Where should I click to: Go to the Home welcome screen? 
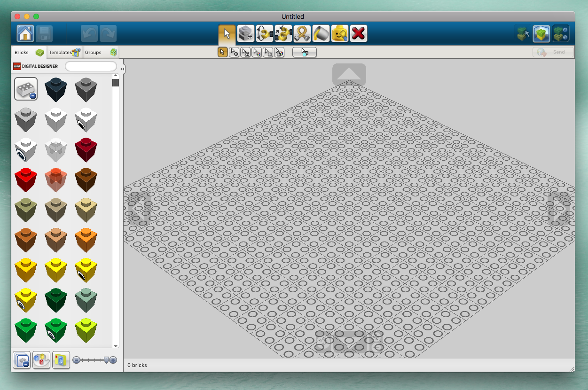click(25, 34)
